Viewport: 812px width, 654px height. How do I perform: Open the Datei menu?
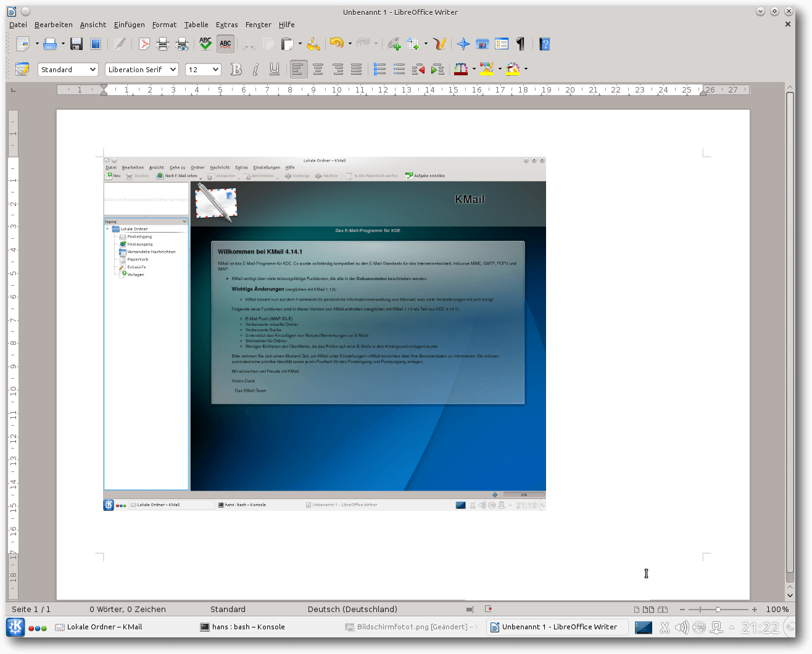[18, 25]
